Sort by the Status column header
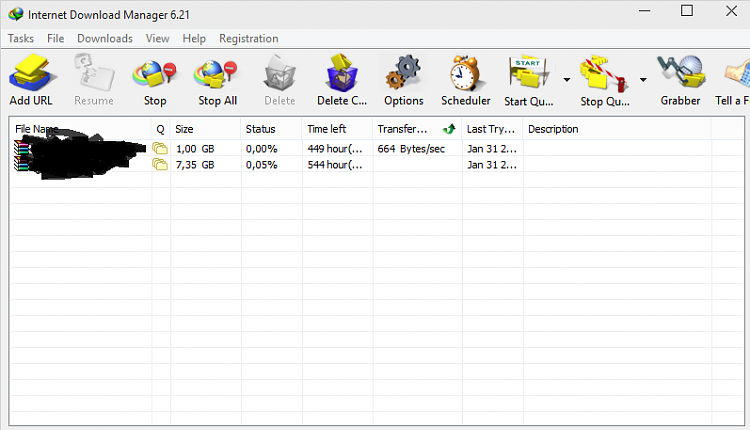750x430 pixels. tap(271, 129)
